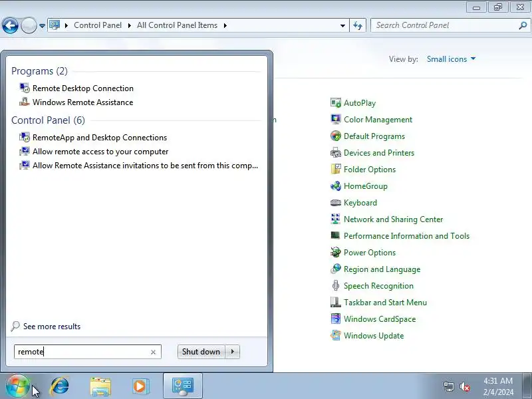Viewport: 532px width, 399px height.
Task: Open the Keyboard icon
Action: point(336,203)
